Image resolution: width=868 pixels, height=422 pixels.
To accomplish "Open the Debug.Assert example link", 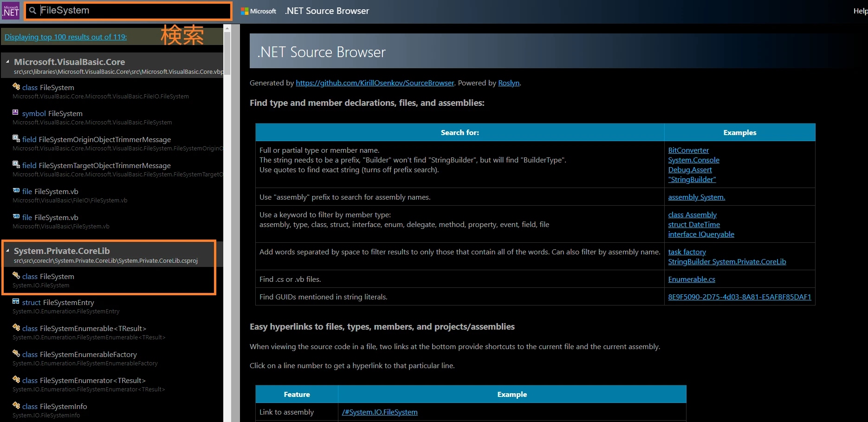I will pyautogui.click(x=690, y=169).
